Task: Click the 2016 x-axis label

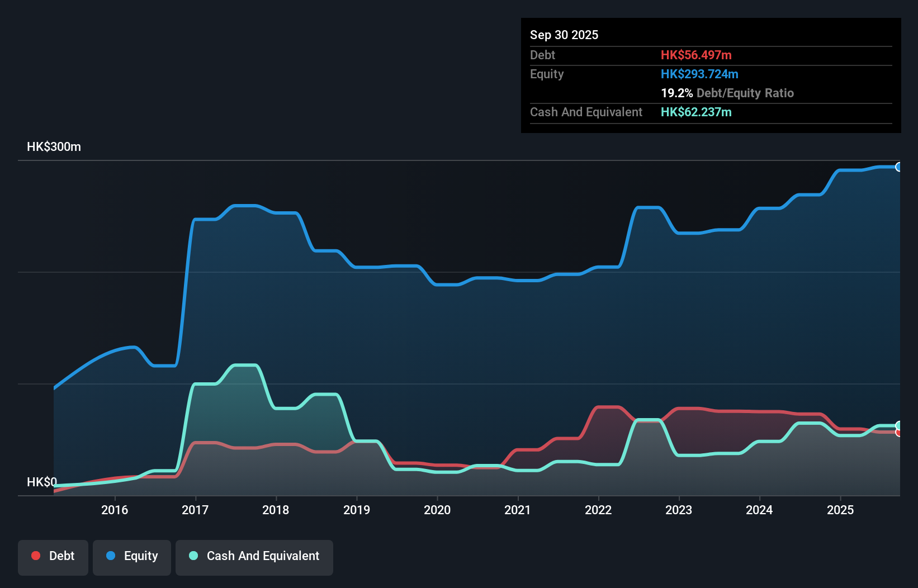Action: coord(115,510)
